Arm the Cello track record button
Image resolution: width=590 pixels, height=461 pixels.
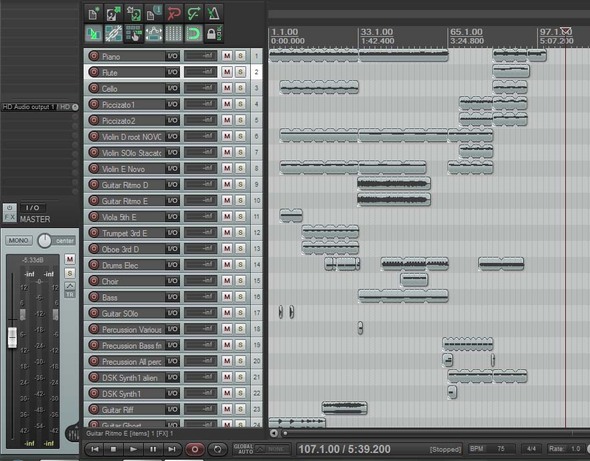tap(94, 88)
